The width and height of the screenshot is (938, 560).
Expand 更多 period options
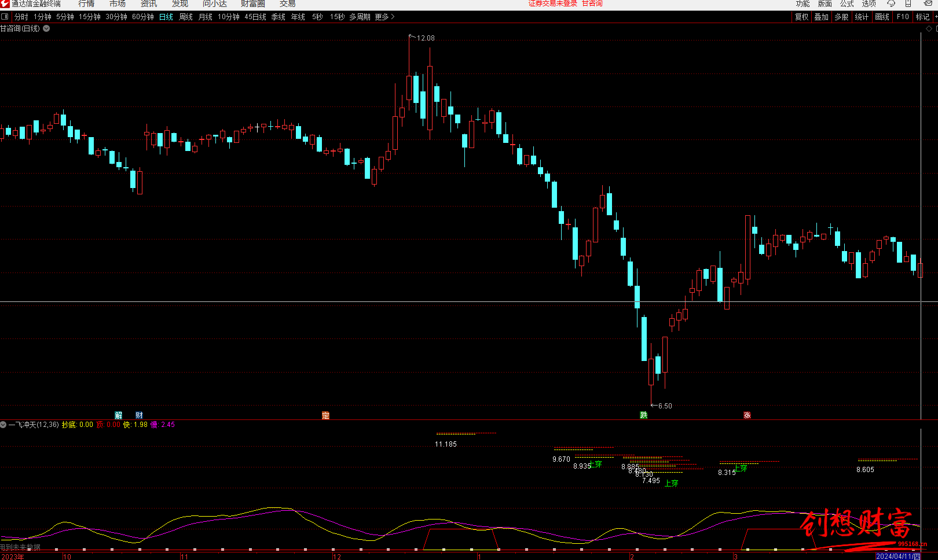click(384, 17)
